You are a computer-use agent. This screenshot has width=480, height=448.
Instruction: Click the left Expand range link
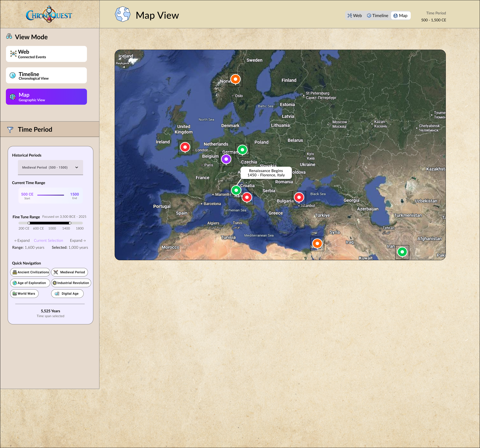(x=22, y=241)
